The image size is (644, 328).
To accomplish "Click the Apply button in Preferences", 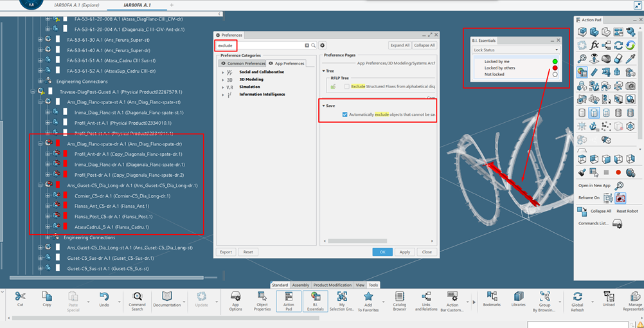I will click(x=405, y=252).
